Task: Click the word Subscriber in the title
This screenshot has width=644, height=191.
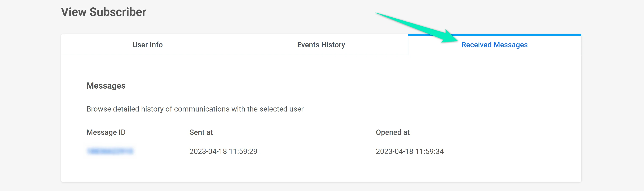Action: (x=118, y=12)
